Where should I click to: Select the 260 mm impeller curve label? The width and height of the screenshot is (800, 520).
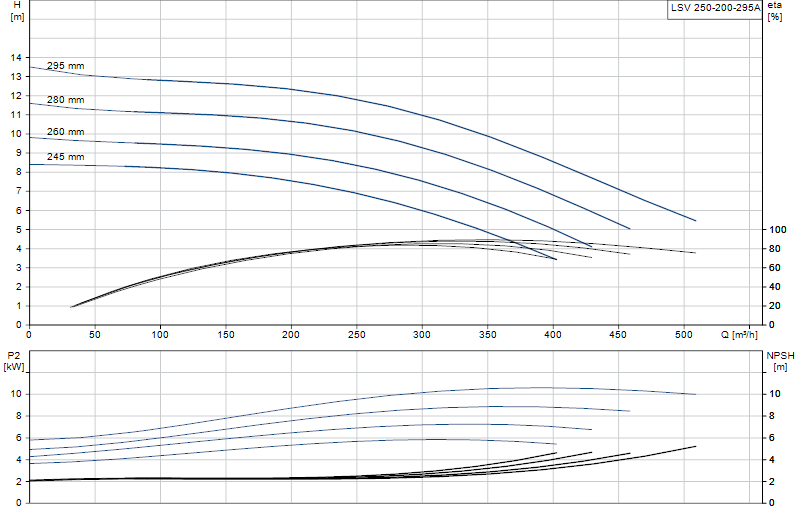tap(65, 132)
